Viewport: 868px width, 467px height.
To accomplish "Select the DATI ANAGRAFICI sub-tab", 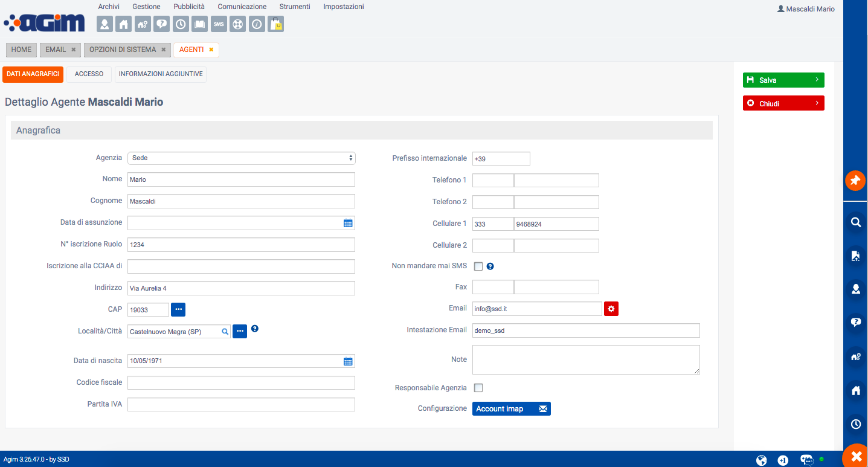I will [33, 74].
